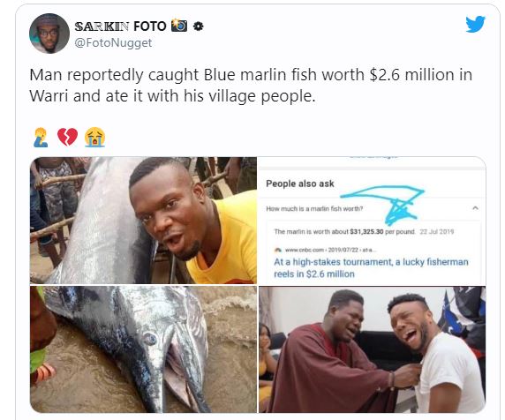Open SARKIN FOTO display name link
Viewport: 505px width, 420px height.
pyautogui.click(x=120, y=26)
